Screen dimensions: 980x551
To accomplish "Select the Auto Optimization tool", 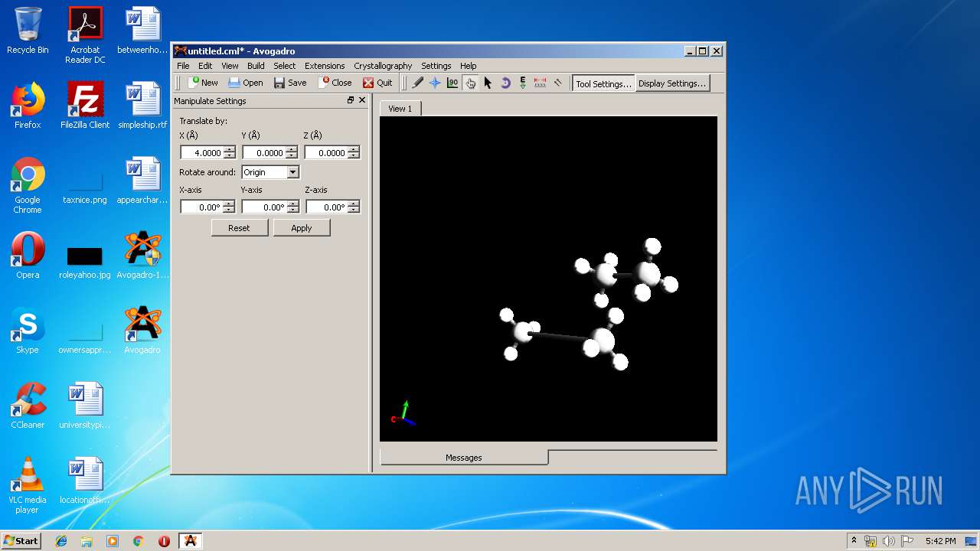I will pyautogui.click(x=523, y=83).
